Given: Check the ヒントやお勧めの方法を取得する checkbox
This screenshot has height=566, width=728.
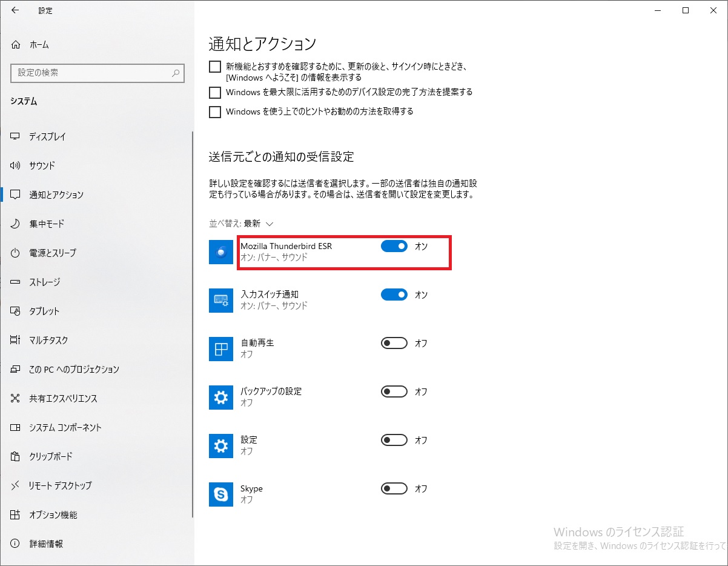Looking at the screenshot, I should [214, 112].
